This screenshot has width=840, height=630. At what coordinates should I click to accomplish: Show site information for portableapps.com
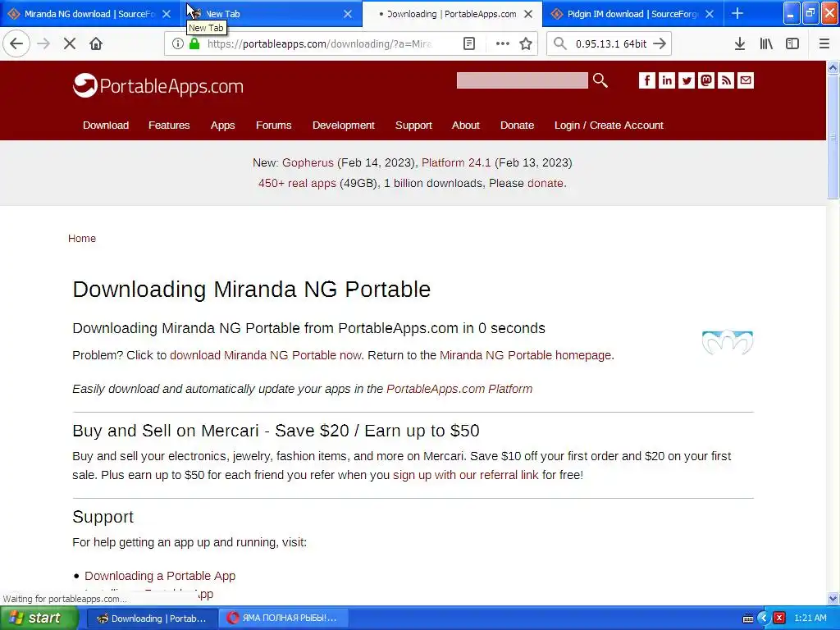click(x=177, y=43)
